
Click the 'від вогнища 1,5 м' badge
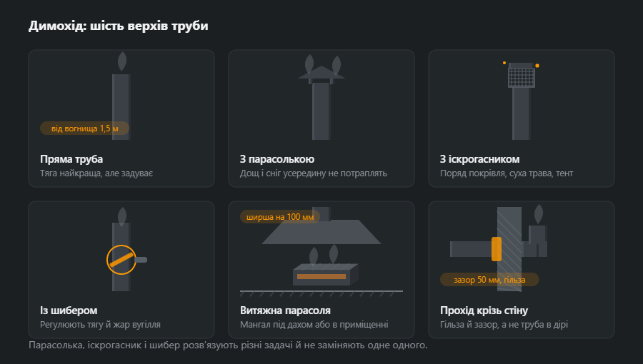click(84, 128)
